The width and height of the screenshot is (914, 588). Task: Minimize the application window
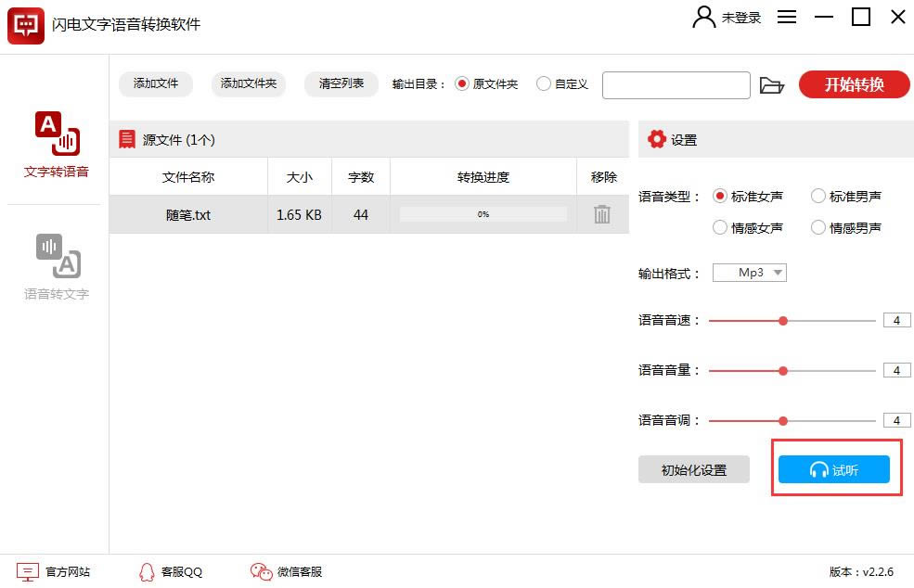coord(823,17)
